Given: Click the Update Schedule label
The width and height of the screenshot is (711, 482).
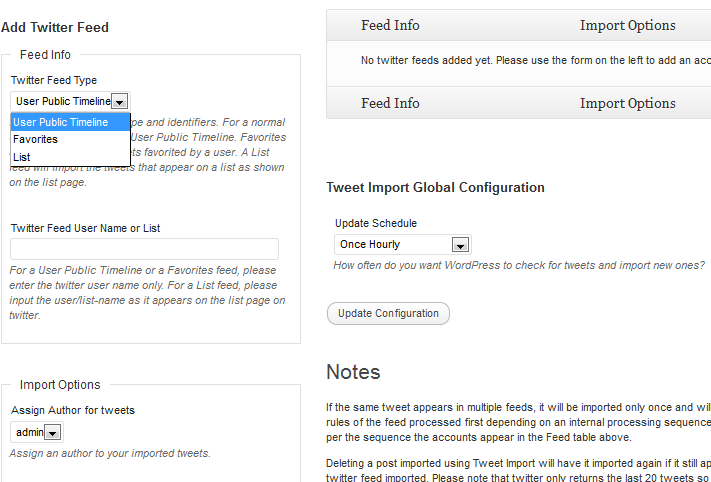Looking at the screenshot, I should [x=376, y=223].
